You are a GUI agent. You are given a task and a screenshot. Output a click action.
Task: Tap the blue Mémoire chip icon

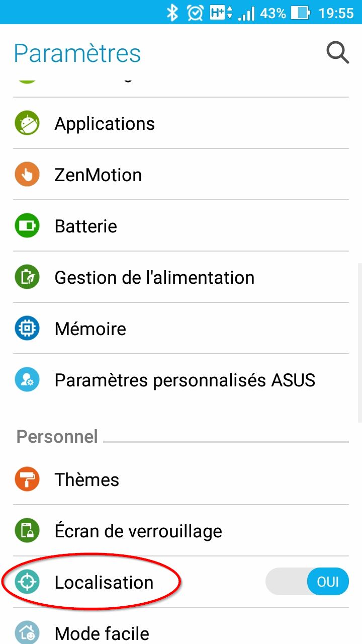point(27,329)
